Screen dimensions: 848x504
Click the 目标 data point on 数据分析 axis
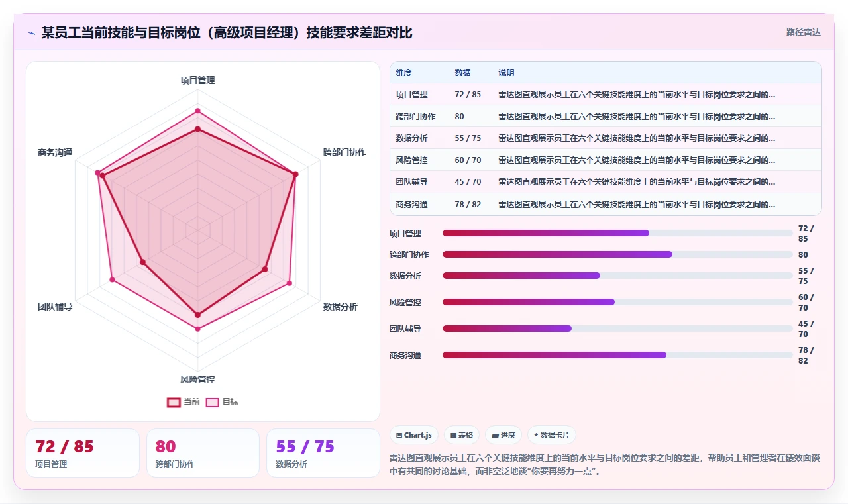coord(290,283)
